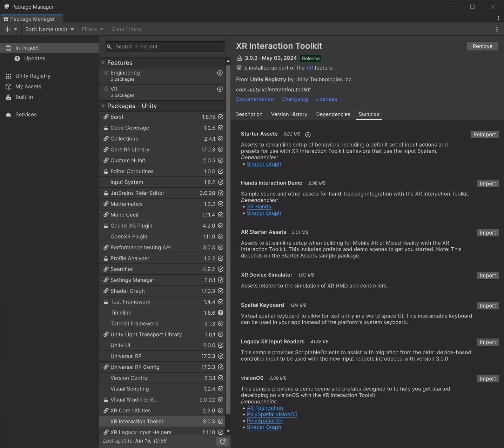Click the Updates arrow icon in sidebar
504x448 pixels.
(x=17, y=59)
